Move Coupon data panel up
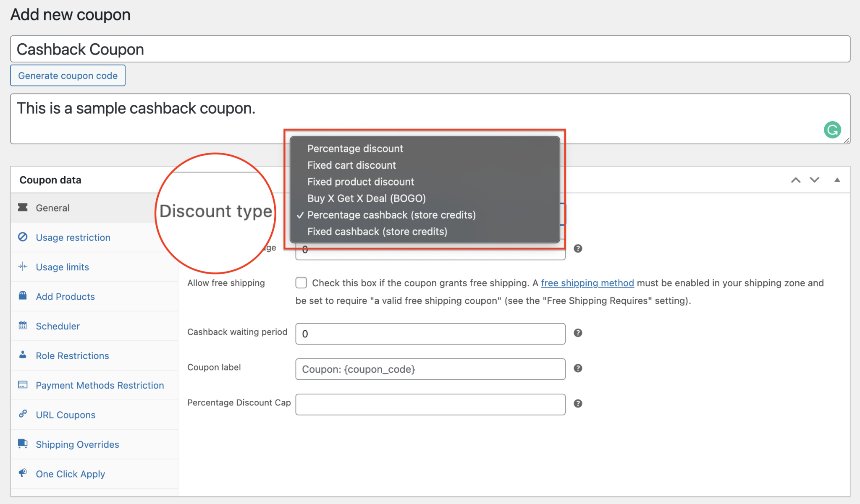Viewport: 860px width, 504px height. tap(795, 180)
